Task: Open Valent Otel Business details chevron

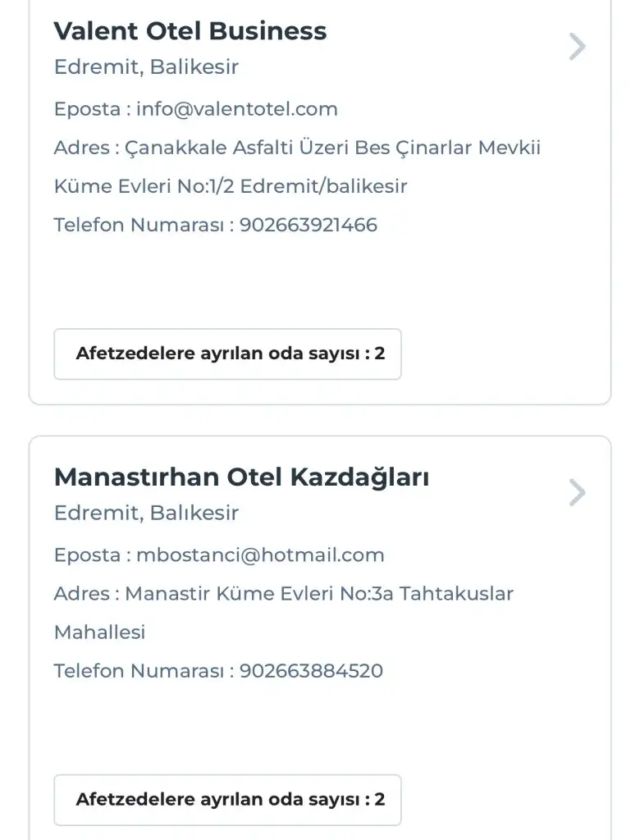Action: point(577,47)
